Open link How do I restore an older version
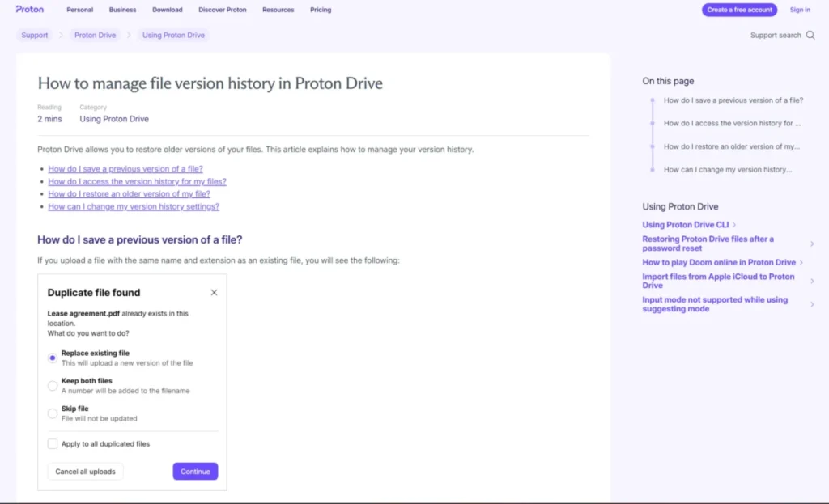 [x=129, y=194]
